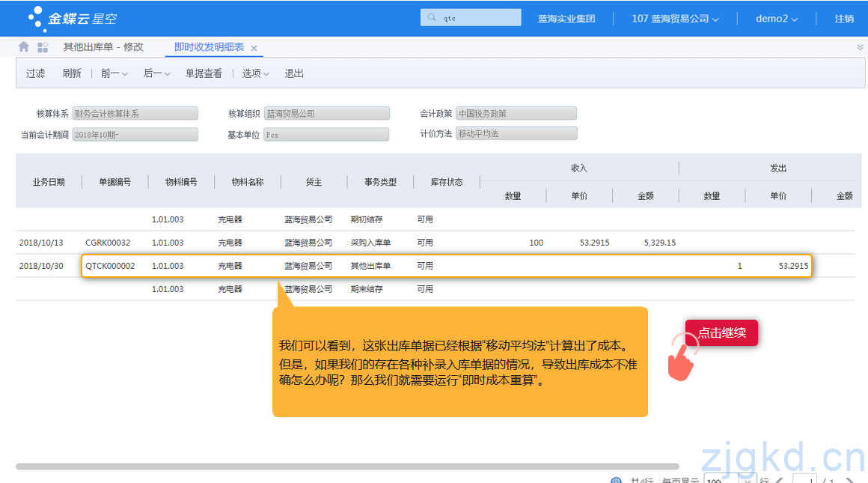Click the 当前会计期间 field

pos(135,134)
